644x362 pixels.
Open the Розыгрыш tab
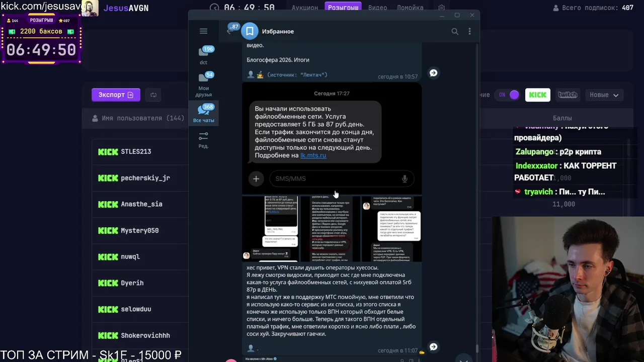click(x=344, y=8)
